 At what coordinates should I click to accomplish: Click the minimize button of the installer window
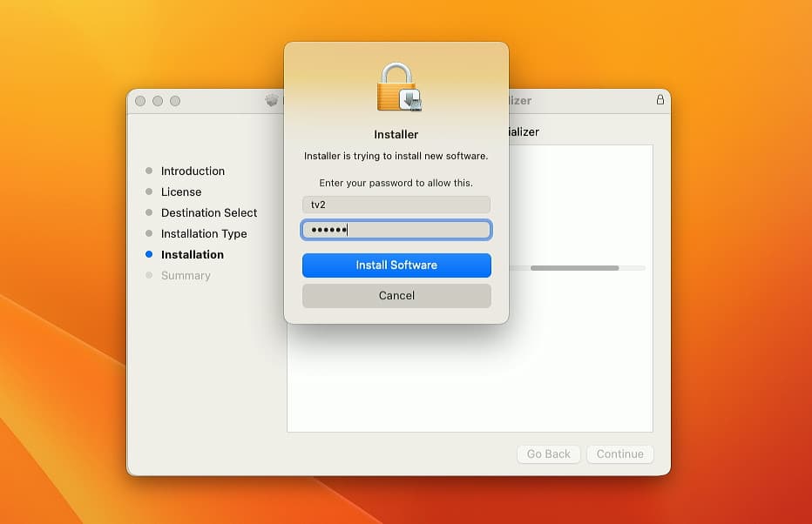[158, 101]
